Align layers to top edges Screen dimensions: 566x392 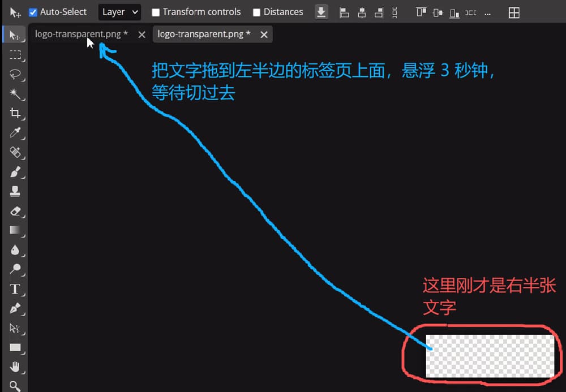pyautogui.click(x=421, y=12)
